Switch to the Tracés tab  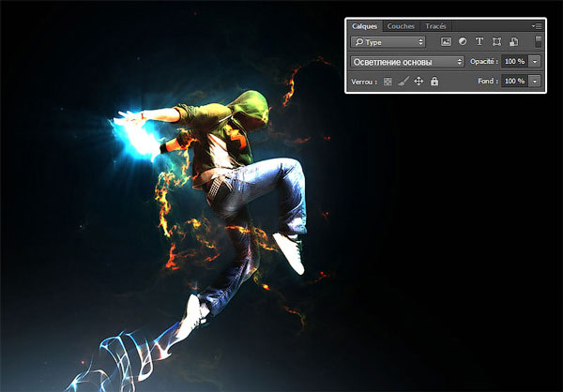435,26
